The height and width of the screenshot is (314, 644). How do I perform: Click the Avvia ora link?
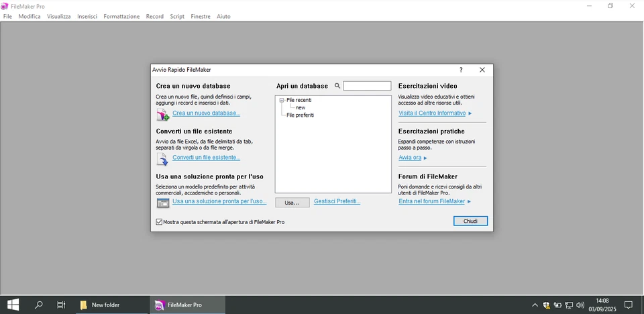pos(410,158)
